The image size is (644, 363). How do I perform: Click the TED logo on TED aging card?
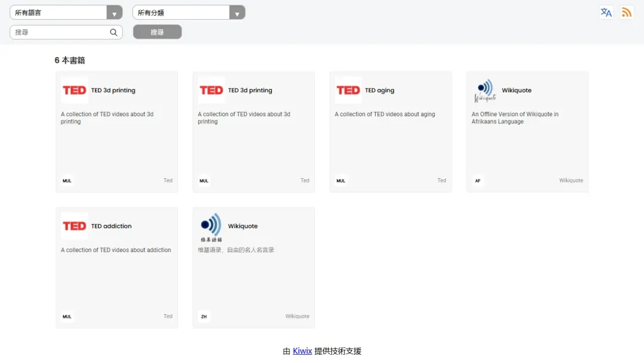348,91
